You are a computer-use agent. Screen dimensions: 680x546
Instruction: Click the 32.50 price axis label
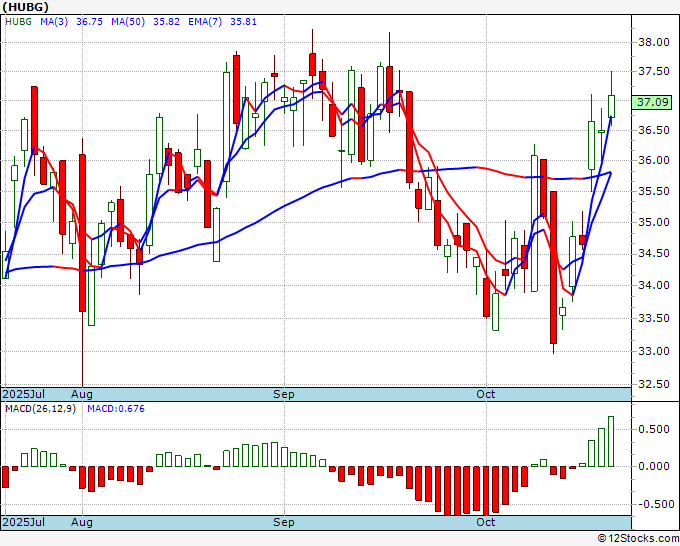[x=654, y=384]
